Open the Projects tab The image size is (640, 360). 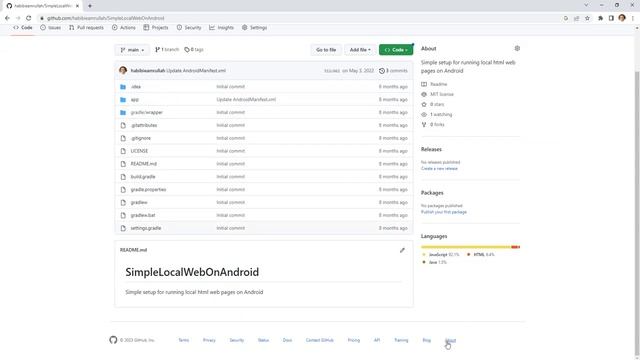click(156, 28)
